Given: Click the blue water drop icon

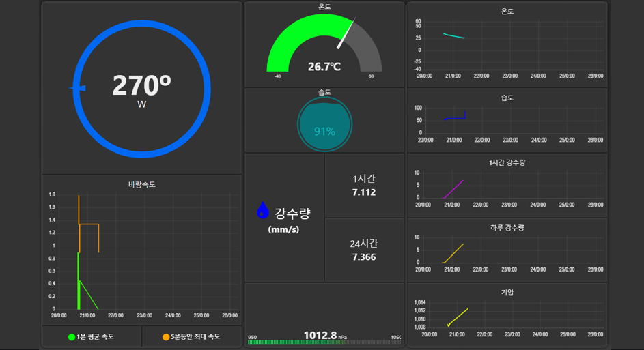Looking at the screenshot, I should pos(262,210).
